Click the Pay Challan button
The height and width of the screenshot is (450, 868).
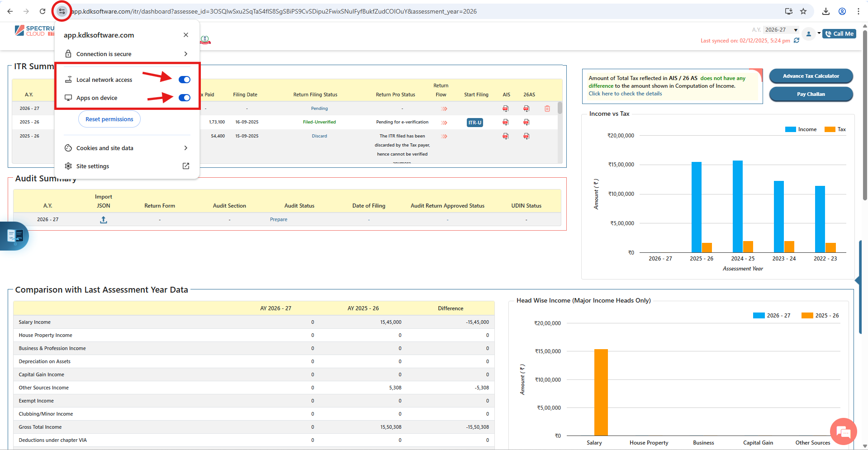tap(811, 94)
